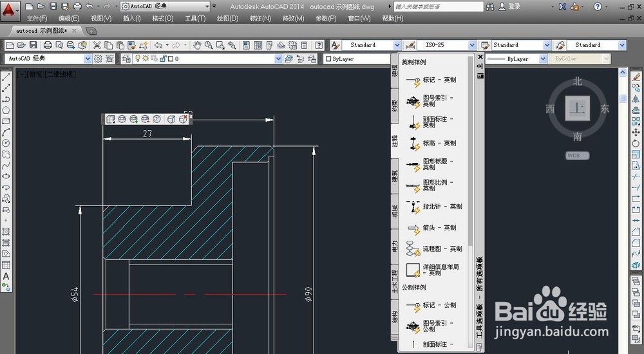The width and height of the screenshot is (644, 354).
Task: Click the 登录 sign-in button
Action: (509, 6)
